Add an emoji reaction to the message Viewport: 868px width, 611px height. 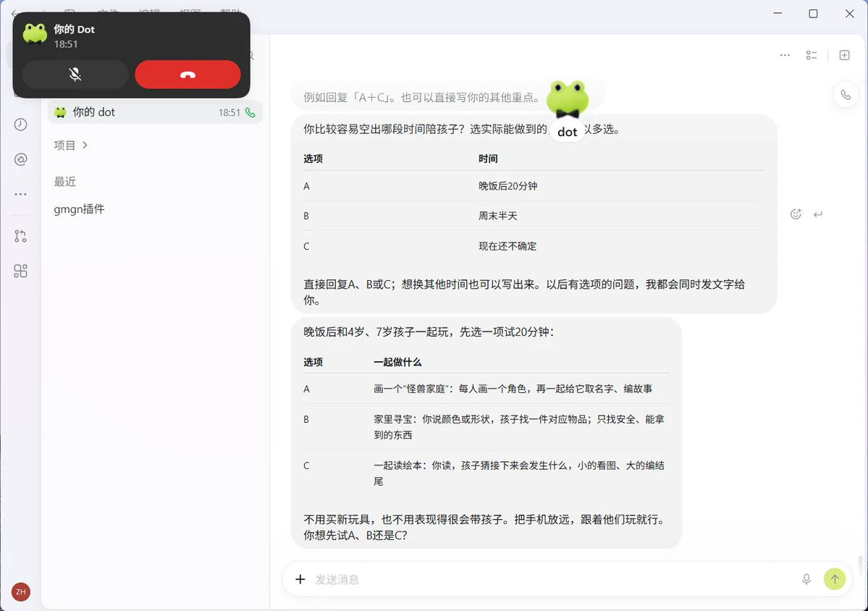click(796, 214)
